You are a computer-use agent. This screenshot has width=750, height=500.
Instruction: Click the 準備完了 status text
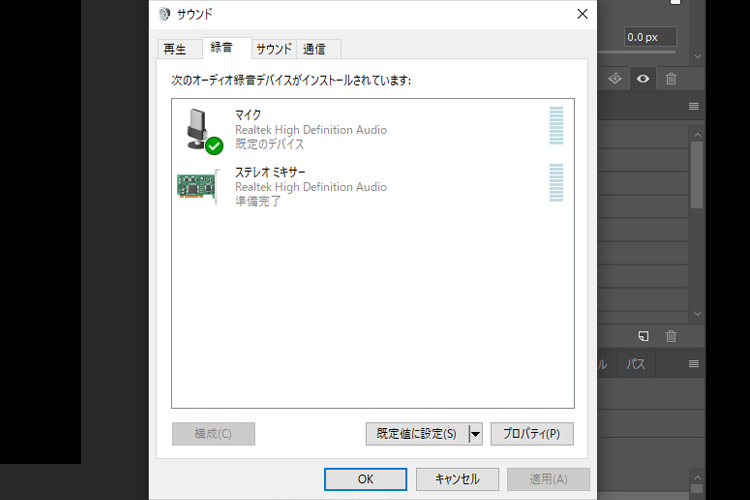(258, 201)
